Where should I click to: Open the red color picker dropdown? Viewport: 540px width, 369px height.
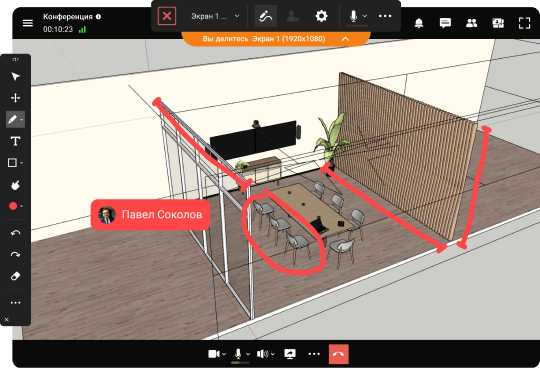click(15, 206)
